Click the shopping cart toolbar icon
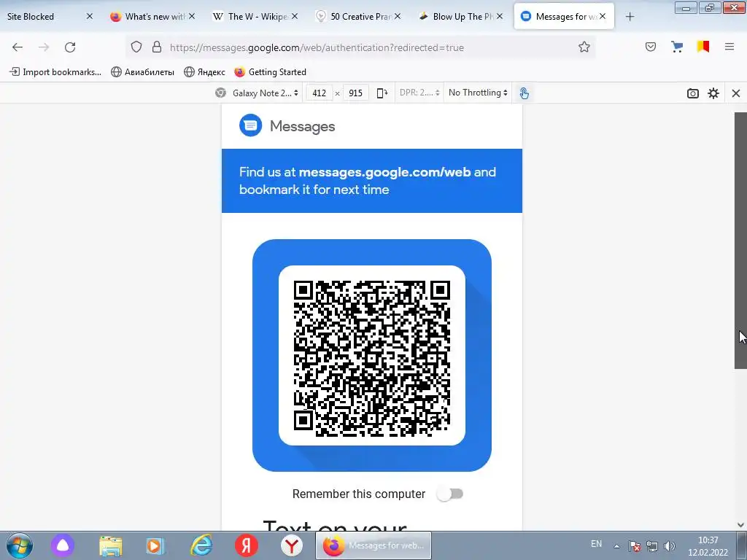The width and height of the screenshot is (747, 560). tap(677, 47)
